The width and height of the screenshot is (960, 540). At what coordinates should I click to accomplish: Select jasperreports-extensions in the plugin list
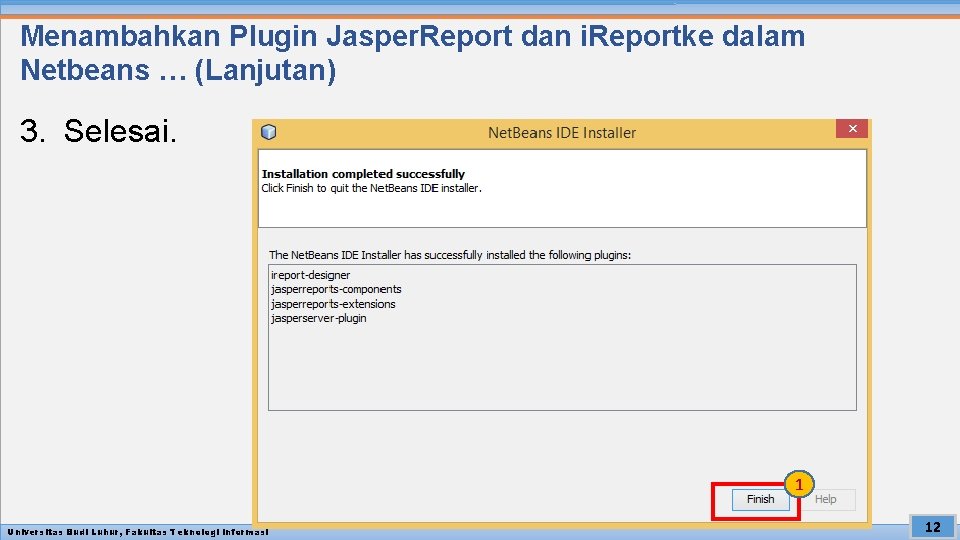pyautogui.click(x=333, y=304)
